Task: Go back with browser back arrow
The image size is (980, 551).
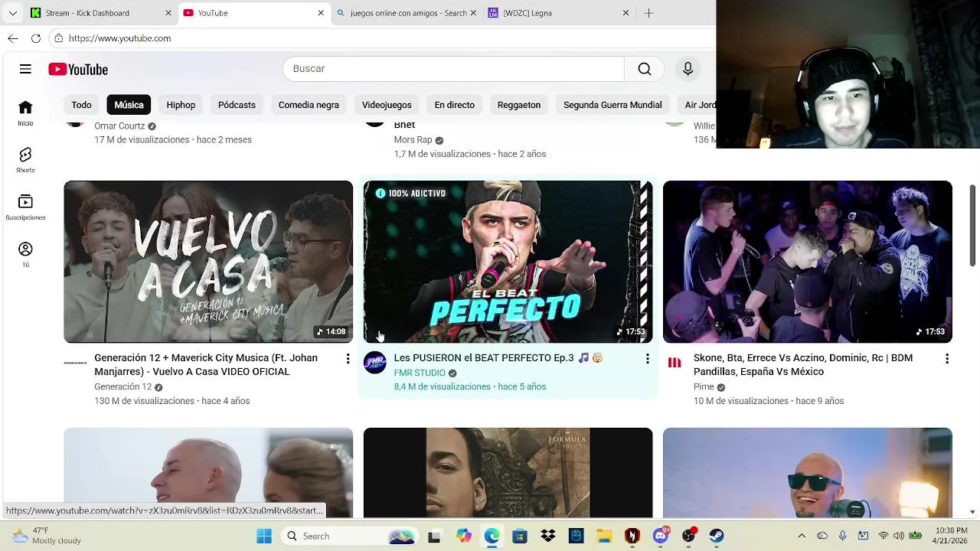Action: 13,38
